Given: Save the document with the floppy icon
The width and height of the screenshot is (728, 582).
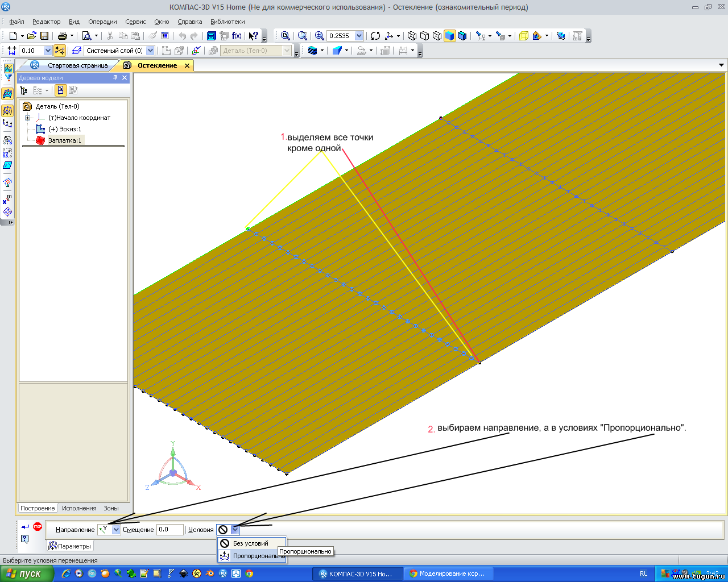Looking at the screenshot, I should tap(44, 36).
